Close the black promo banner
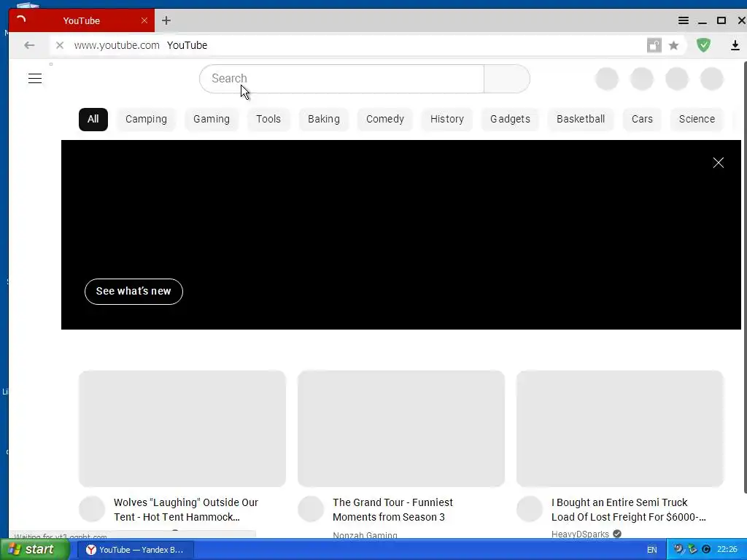747x560 pixels. click(718, 163)
